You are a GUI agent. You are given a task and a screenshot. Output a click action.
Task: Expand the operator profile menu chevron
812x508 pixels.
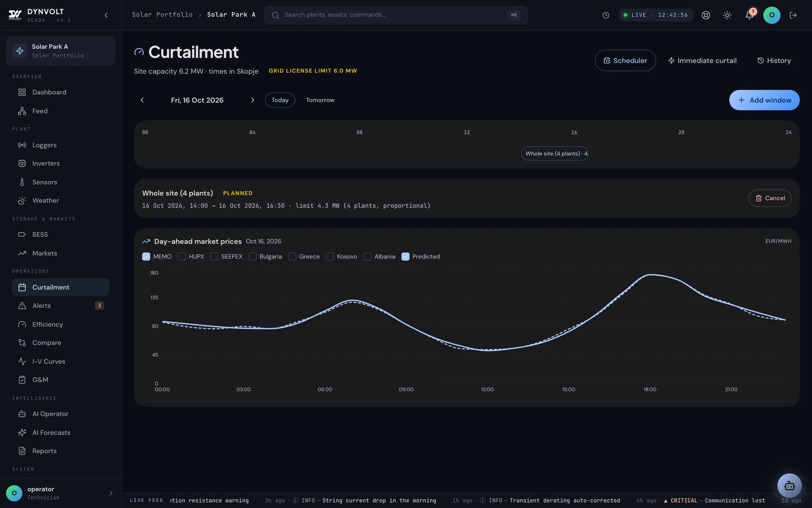111,493
